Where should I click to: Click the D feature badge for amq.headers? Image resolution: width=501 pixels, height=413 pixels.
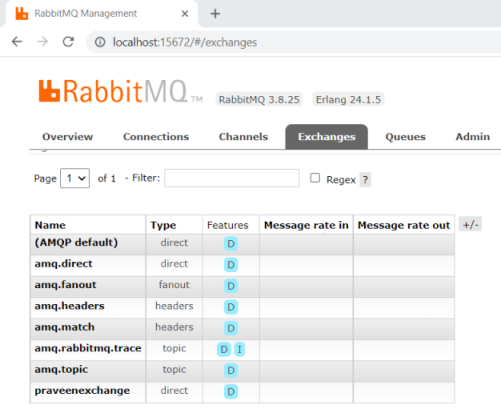(x=231, y=307)
